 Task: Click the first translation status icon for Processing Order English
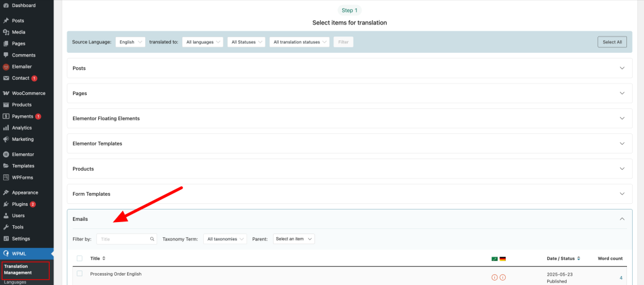(494, 277)
